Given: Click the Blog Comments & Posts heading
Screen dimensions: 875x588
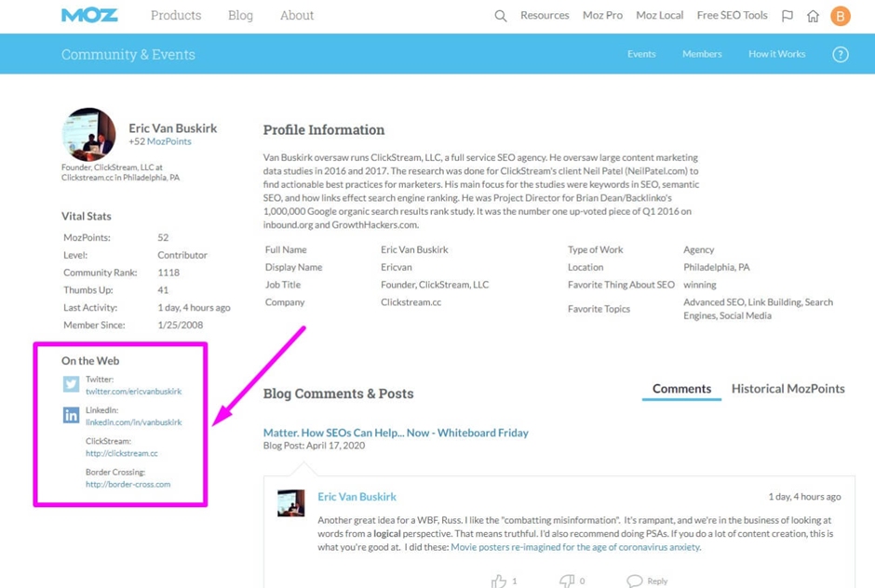Looking at the screenshot, I should tap(338, 394).
